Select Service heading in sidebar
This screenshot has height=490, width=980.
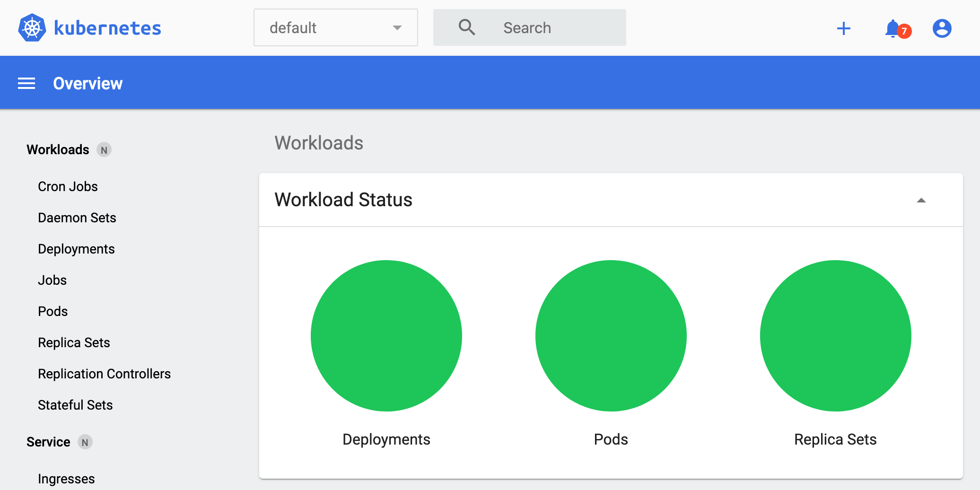(48, 442)
